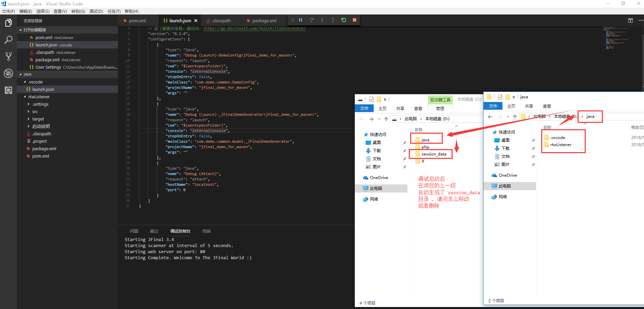Restart debugging with the green restart icon
Screen dimensions: 644x309
(x=344, y=20)
